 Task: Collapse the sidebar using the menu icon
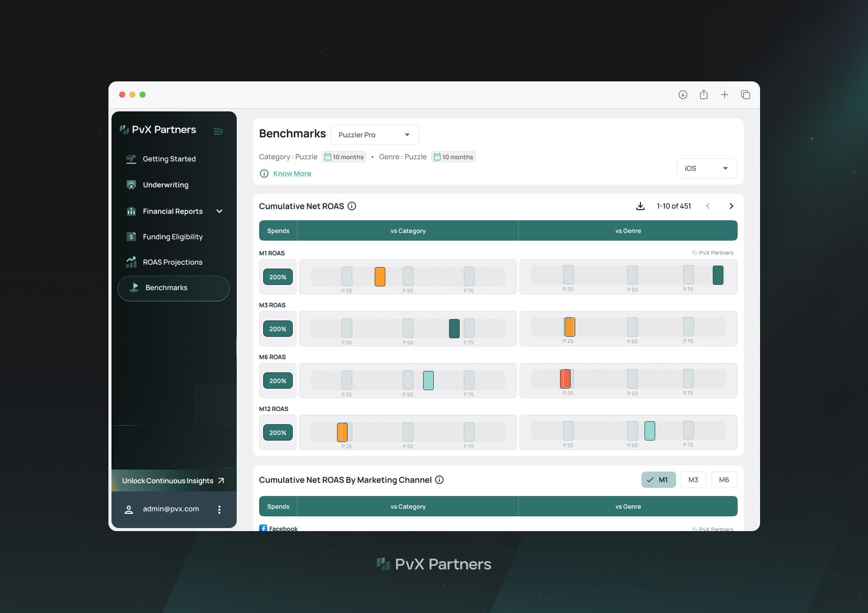[218, 131]
